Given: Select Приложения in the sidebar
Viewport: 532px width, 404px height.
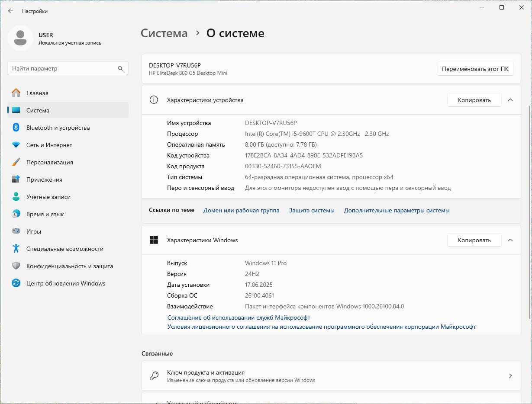Looking at the screenshot, I should click(68, 180).
